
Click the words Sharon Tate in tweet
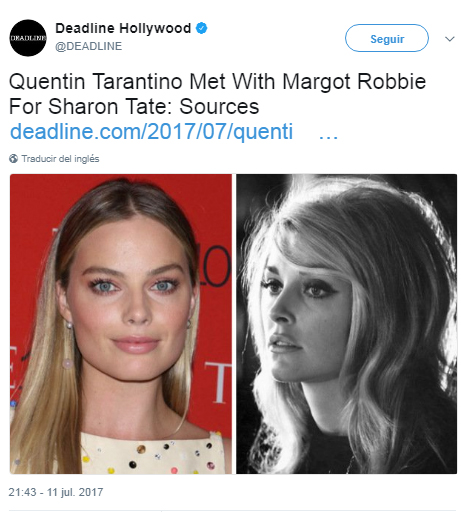(110, 107)
